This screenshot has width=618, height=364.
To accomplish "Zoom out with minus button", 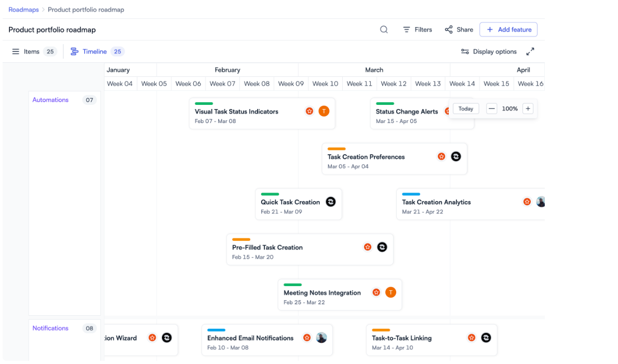I will (491, 109).
